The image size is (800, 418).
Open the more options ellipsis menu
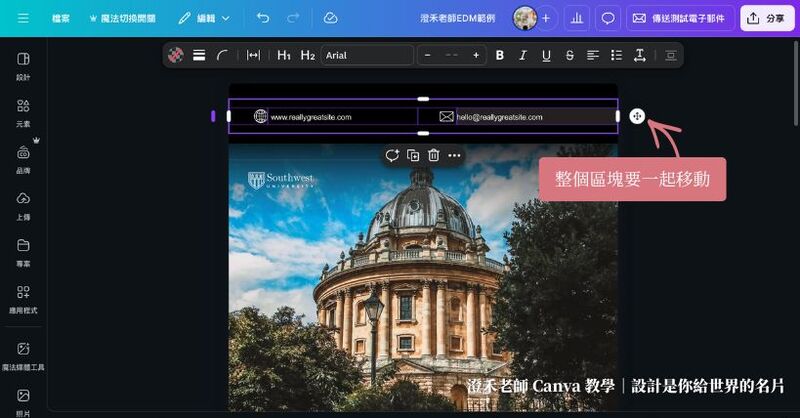[x=455, y=155]
